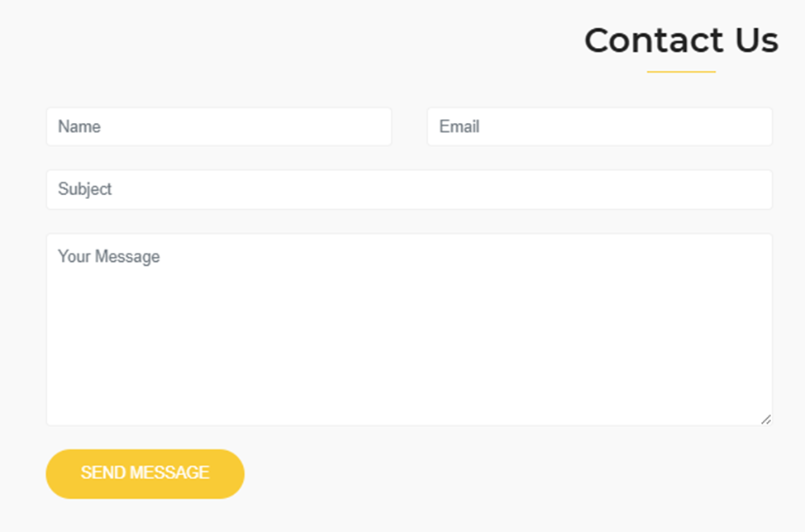Submit the form with the yellow button
The height and width of the screenshot is (532, 805).
tap(145, 473)
